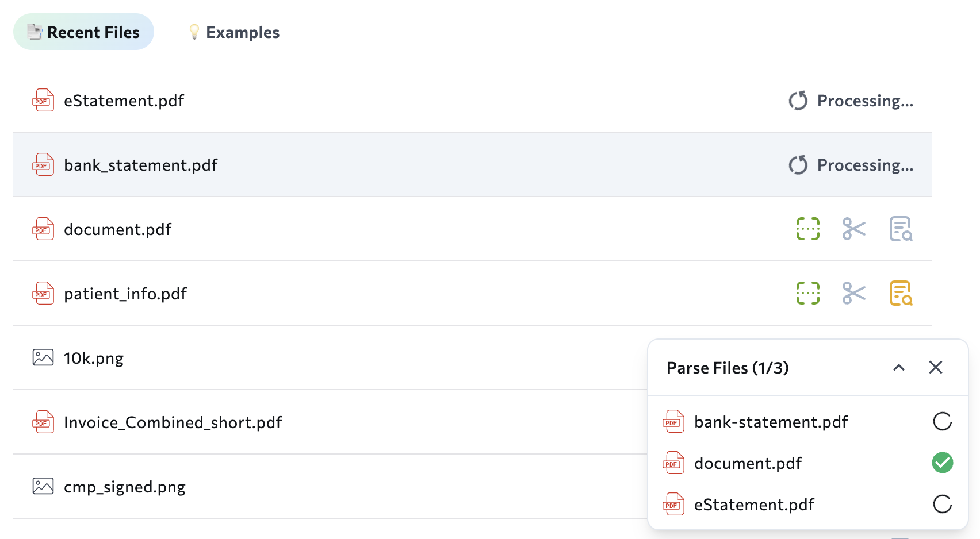980x539 pixels.
Task: Click the PDF icon next to eStatement.pdf
Action: (42, 100)
